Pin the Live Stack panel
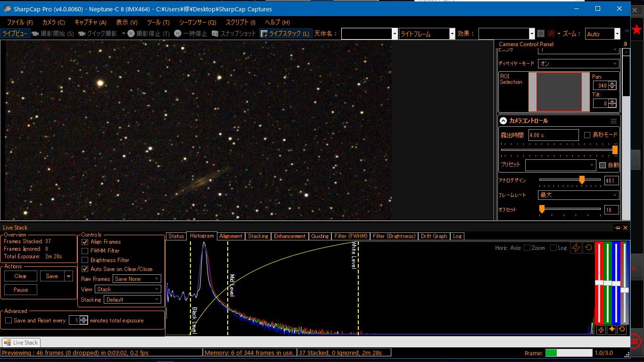Viewport: 644px width, 362px height. [x=618, y=228]
